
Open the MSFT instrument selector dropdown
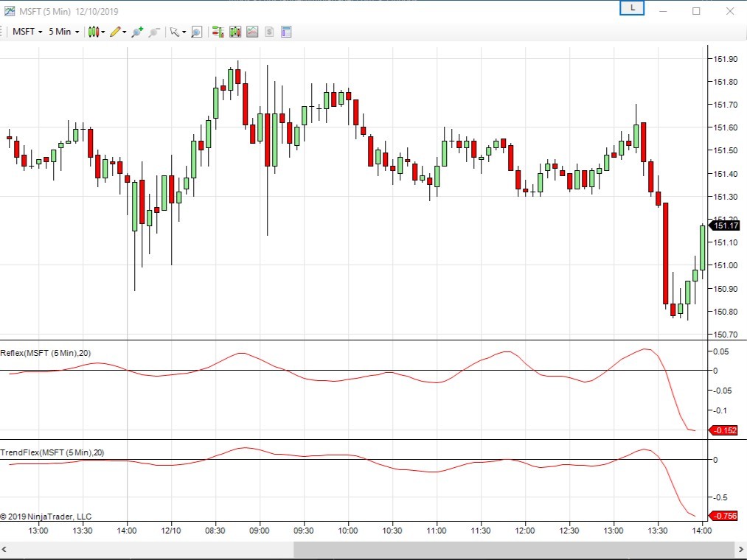(x=27, y=32)
